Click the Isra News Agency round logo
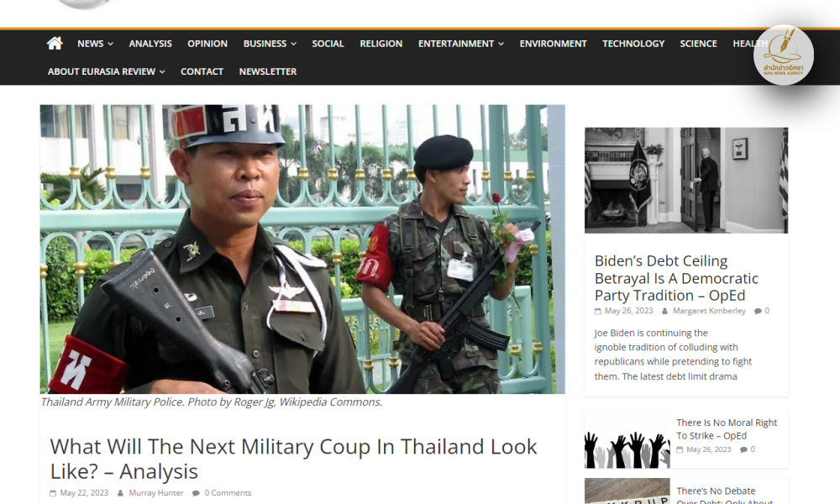The width and height of the screenshot is (840, 504). pyautogui.click(x=783, y=55)
